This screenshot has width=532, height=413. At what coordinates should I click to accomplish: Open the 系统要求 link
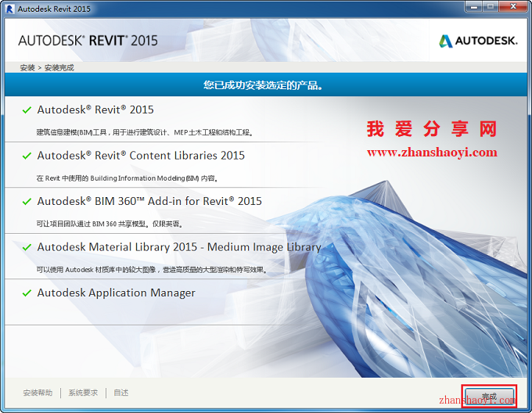click(x=83, y=393)
